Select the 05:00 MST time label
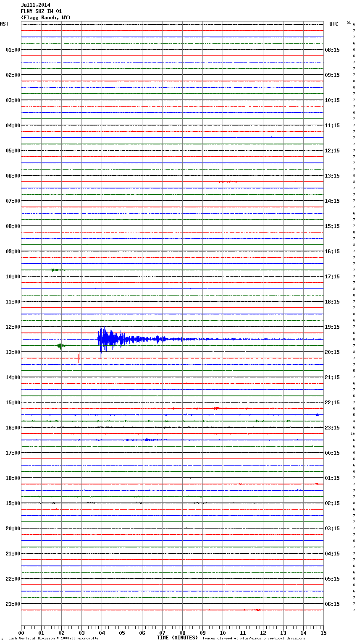 [x=13, y=151]
